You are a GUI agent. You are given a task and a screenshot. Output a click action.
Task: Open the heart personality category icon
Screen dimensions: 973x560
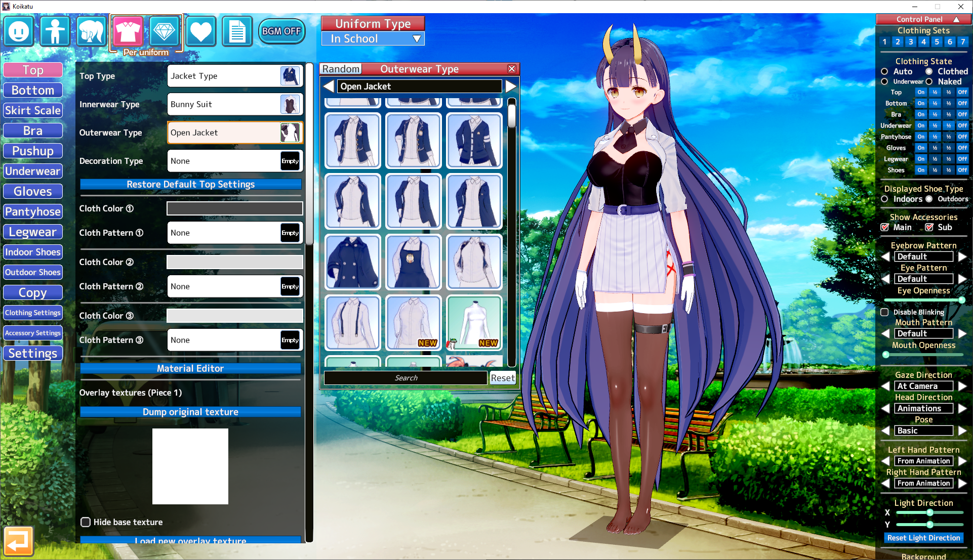pyautogui.click(x=201, y=31)
